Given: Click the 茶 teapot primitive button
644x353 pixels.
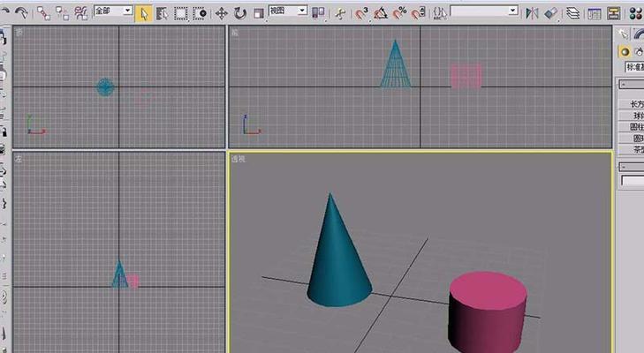Looking at the screenshot, I should pos(632,149).
